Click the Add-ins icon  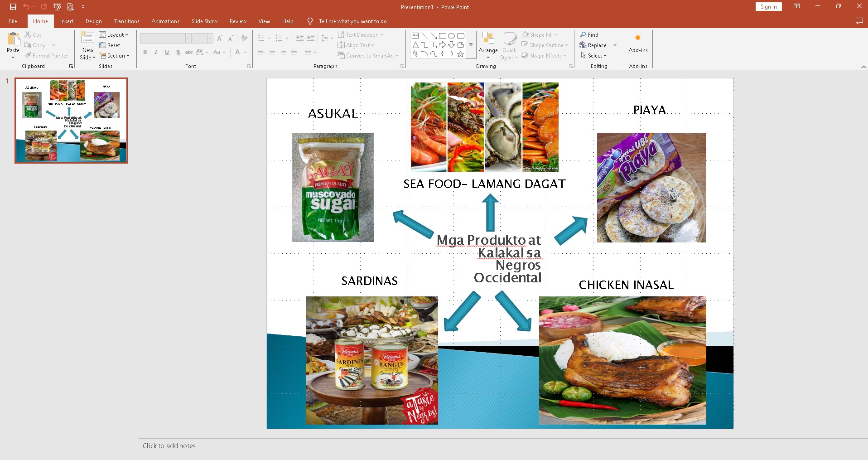coord(638,38)
